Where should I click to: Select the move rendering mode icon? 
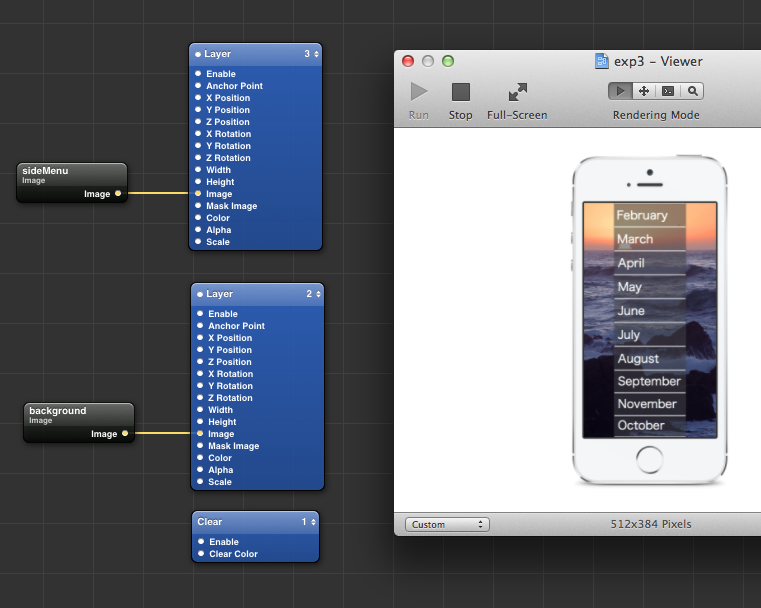click(644, 91)
